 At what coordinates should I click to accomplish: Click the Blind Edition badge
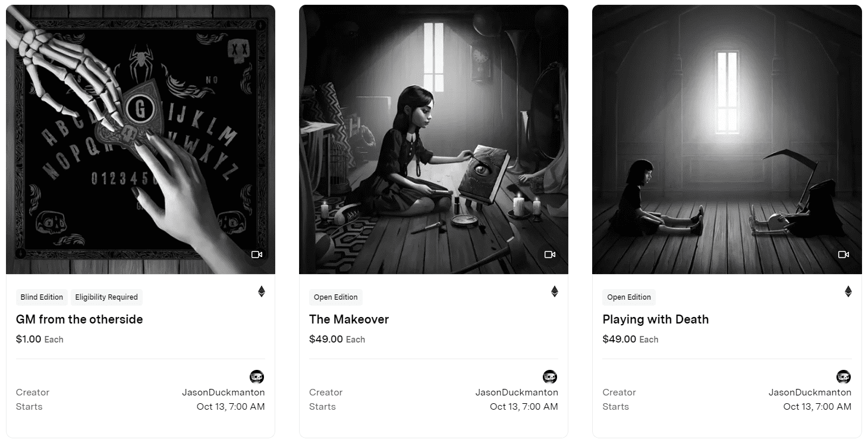click(x=42, y=297)
